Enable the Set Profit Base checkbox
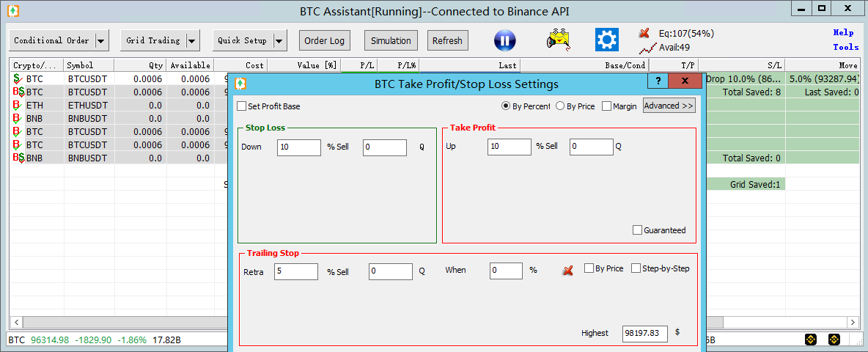Viewport: 868px width, 352px height. (241, 106)
